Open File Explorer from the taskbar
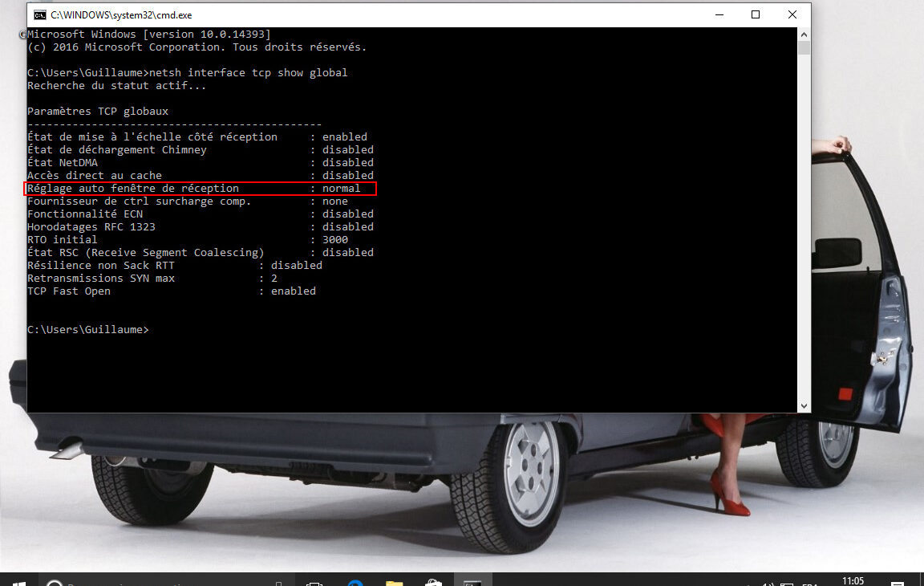This screenshot has width=924, height=586. (394, 582)
